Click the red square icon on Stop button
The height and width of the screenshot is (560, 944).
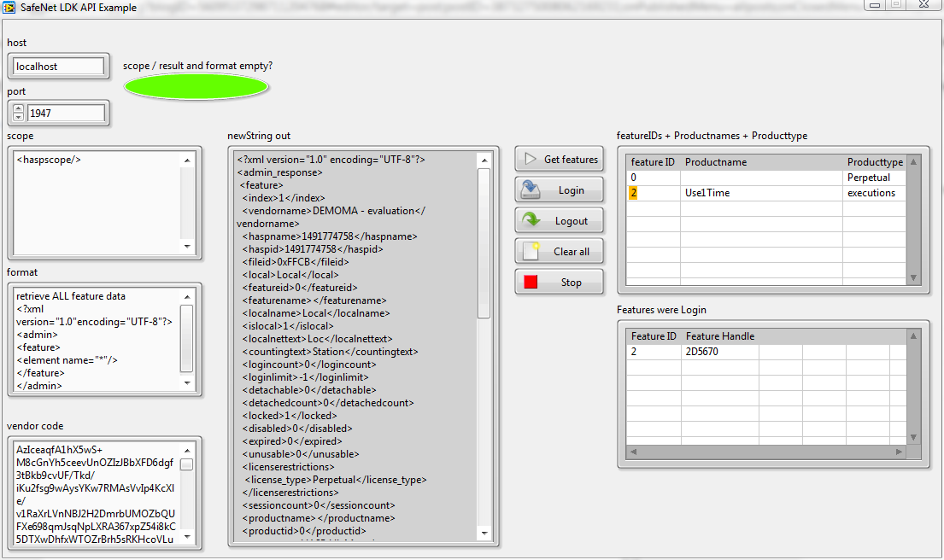click(x=530, y=281)
